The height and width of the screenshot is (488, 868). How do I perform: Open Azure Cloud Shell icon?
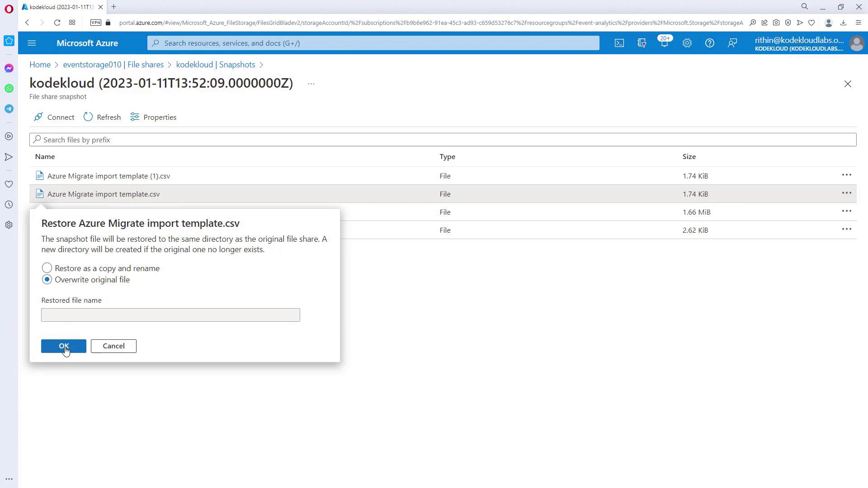pos(619,43)
